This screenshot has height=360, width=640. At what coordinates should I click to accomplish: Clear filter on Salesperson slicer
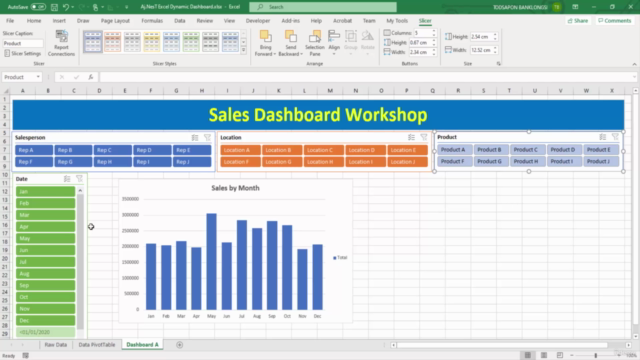[207, 138]
